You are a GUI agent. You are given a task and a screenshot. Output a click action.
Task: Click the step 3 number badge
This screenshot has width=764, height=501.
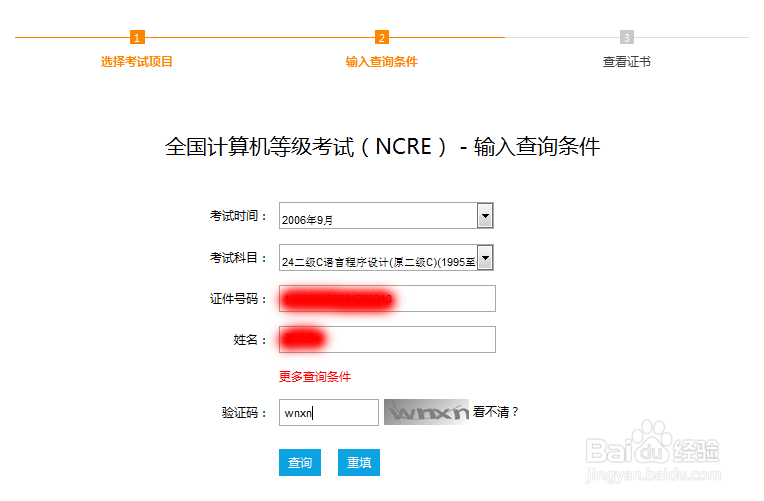(627, 38)
